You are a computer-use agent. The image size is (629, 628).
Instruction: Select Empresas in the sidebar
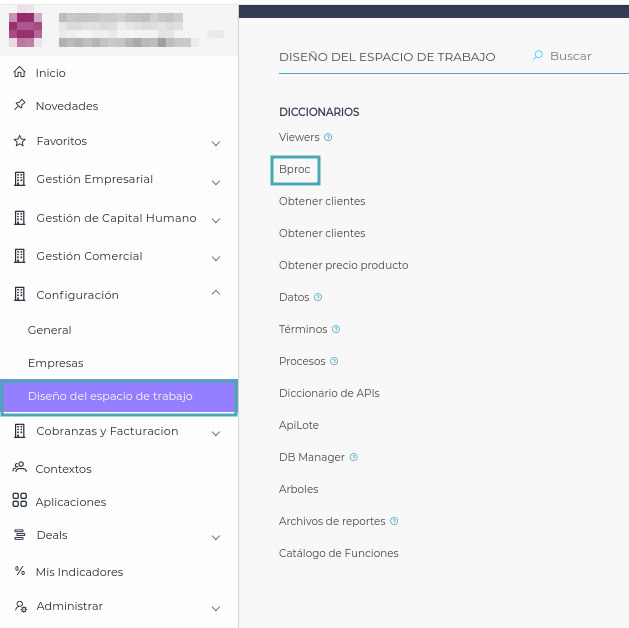point(56,363)
